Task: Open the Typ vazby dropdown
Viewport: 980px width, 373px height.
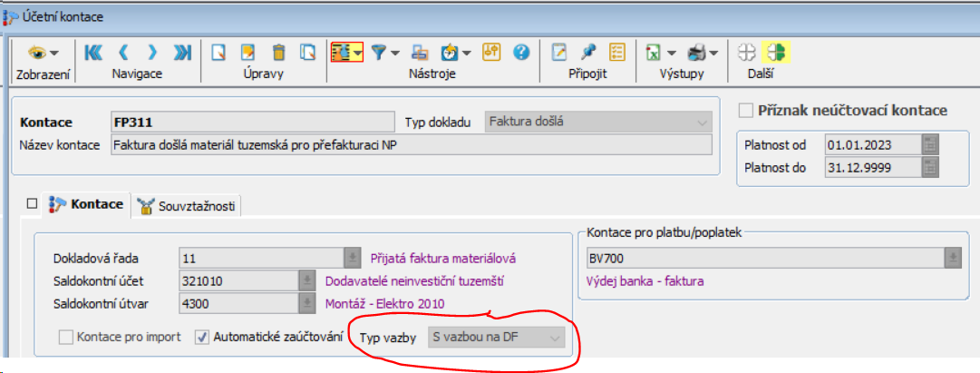Action: [x=497, y=339]
